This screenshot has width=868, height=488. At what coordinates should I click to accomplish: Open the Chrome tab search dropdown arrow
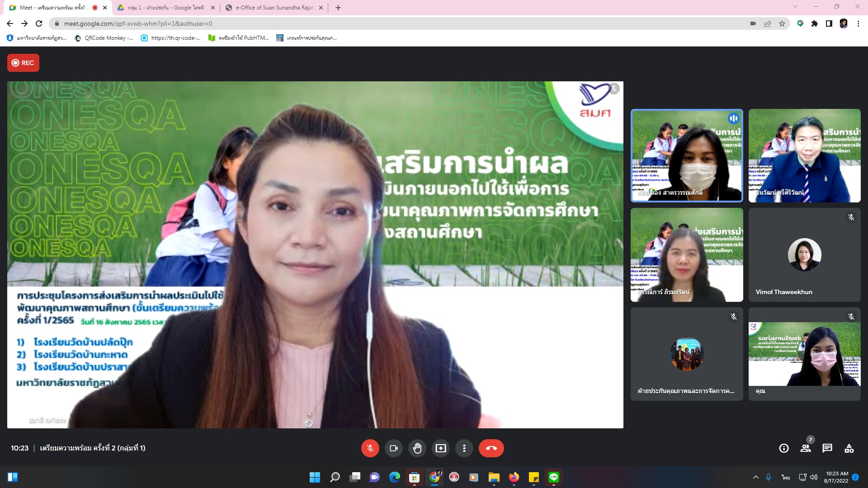[795, 7]
